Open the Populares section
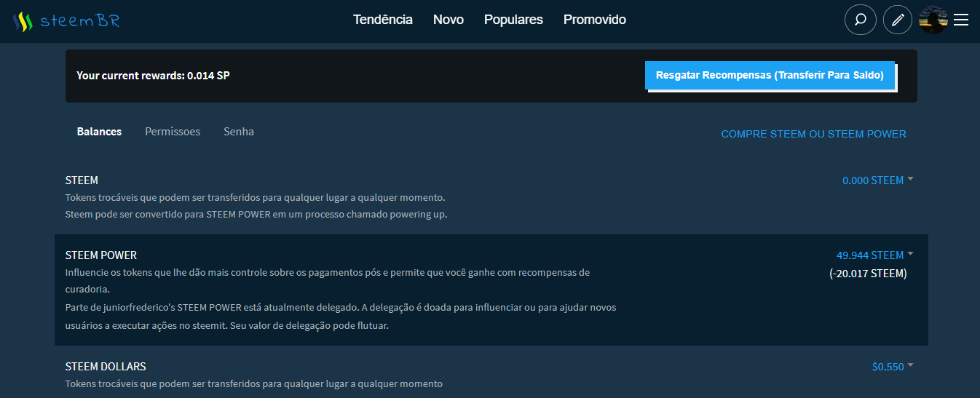Screen dimensions: 980x398 point(513,20)
